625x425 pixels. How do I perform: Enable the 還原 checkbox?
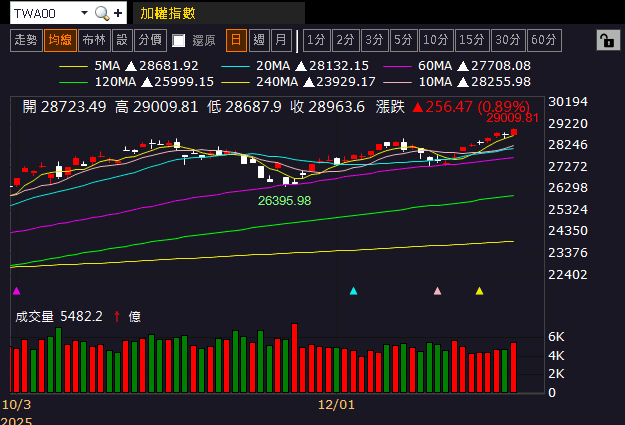[179, 40]
